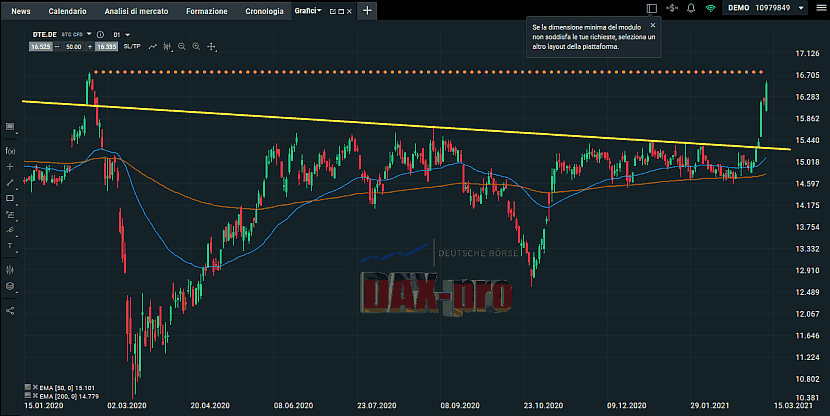Viewport: 830px width, 416px height.
Task: Click the 17.126 price axis label
Action: [807, 53]
